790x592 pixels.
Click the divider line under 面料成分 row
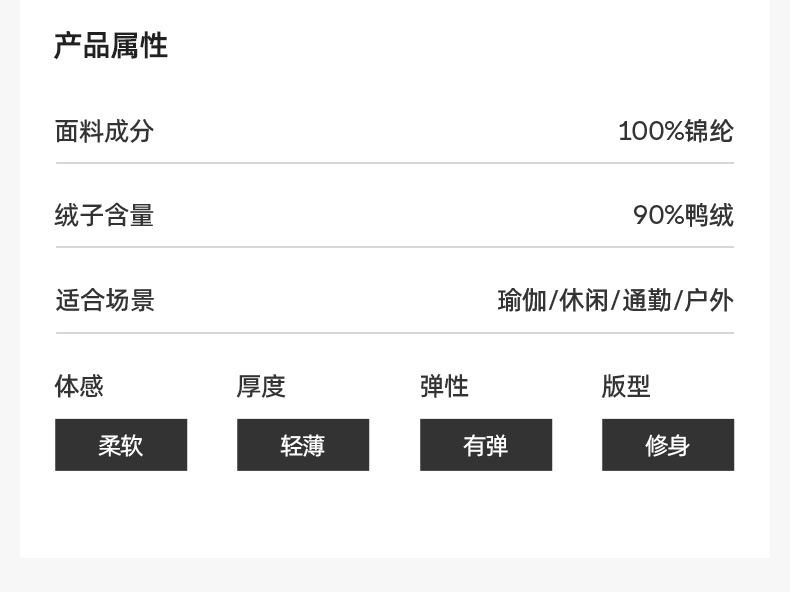pos(394,163)
